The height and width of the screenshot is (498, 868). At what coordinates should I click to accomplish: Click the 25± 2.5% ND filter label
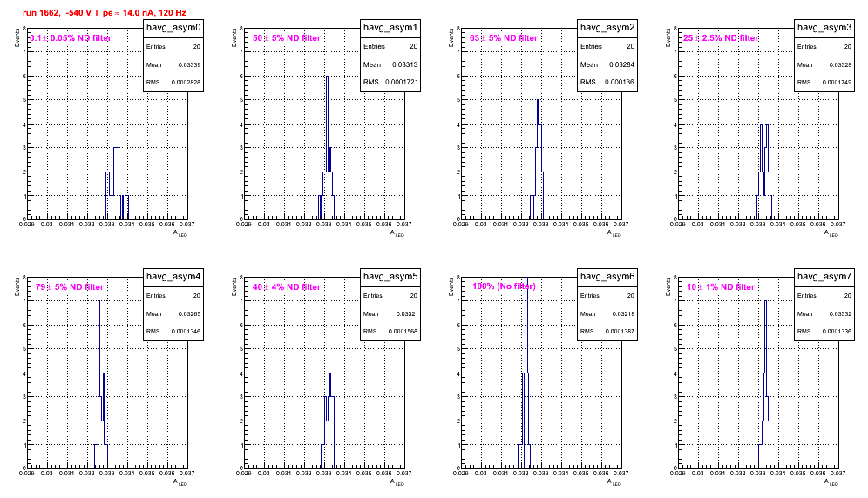pos(721,38)
